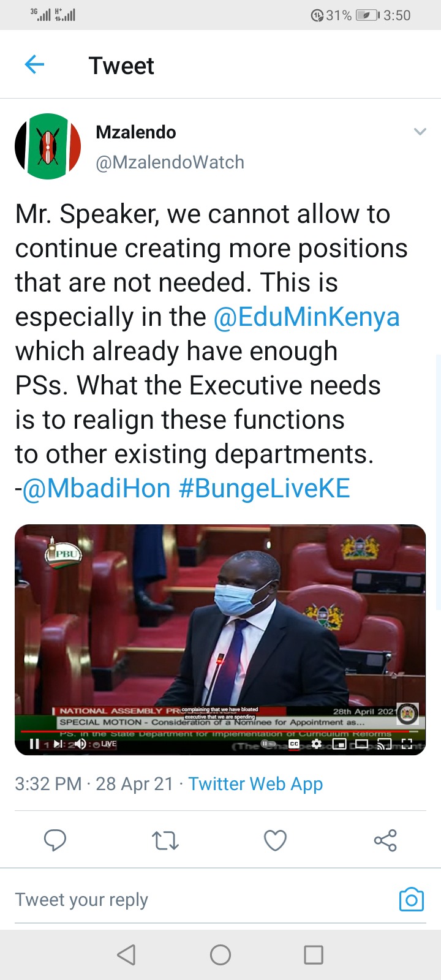This screenshot has width=441, height=980.
Task: Open the #BungeLiveKE hashtag
Action: pos(265,488)
